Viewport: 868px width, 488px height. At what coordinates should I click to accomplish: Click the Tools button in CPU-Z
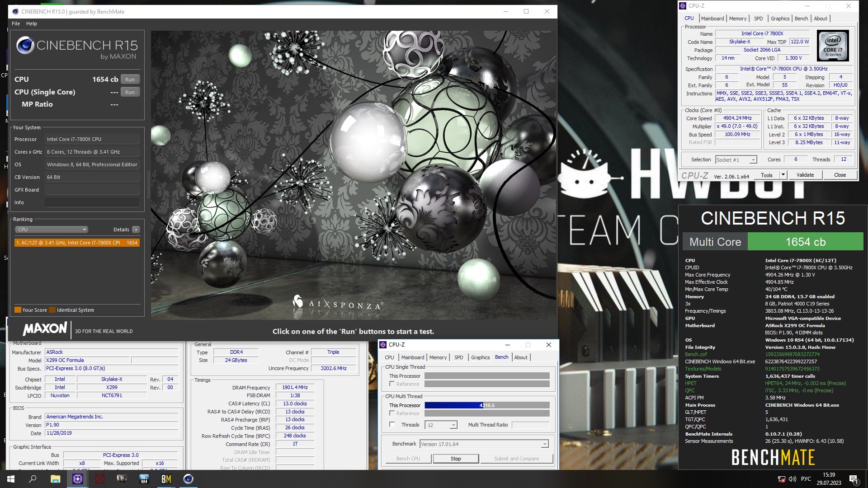coord(767,175)
